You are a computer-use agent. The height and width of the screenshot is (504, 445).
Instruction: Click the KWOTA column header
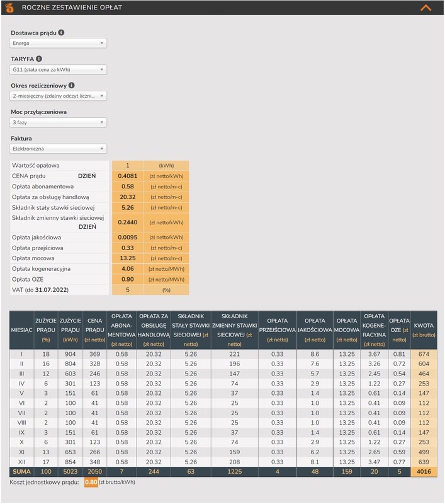(x=423, y=329)
